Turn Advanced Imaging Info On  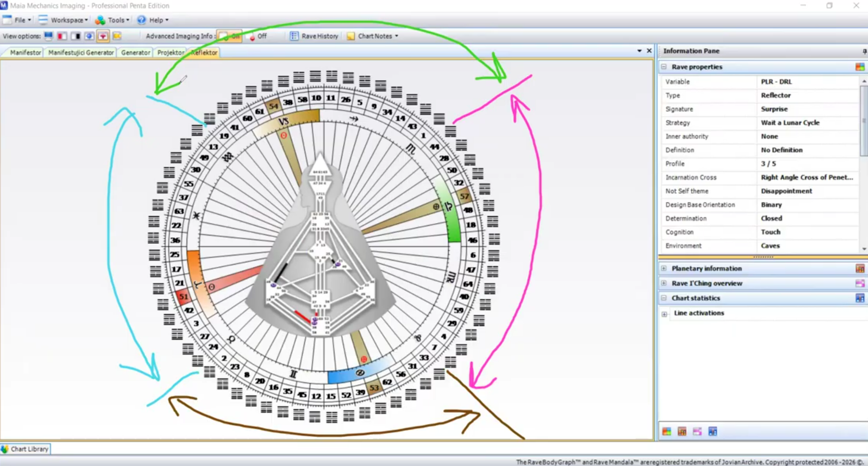point(229,36)
